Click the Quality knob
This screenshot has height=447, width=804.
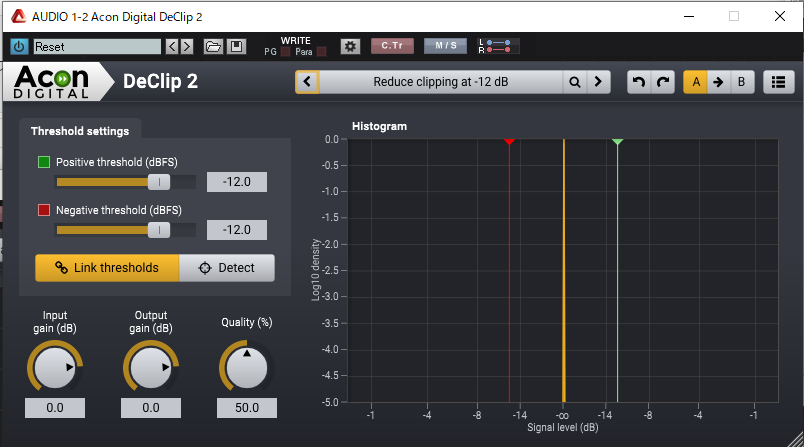pos(247,368)
